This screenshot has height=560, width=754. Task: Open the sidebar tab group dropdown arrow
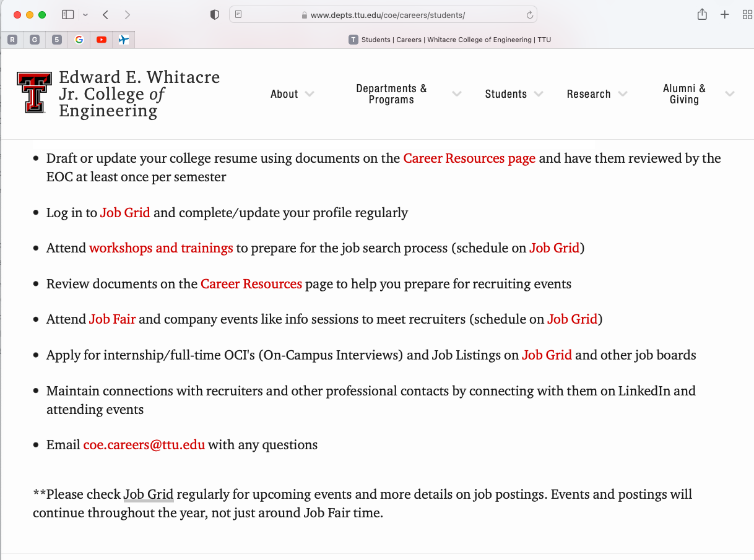(x=85, y=15)
